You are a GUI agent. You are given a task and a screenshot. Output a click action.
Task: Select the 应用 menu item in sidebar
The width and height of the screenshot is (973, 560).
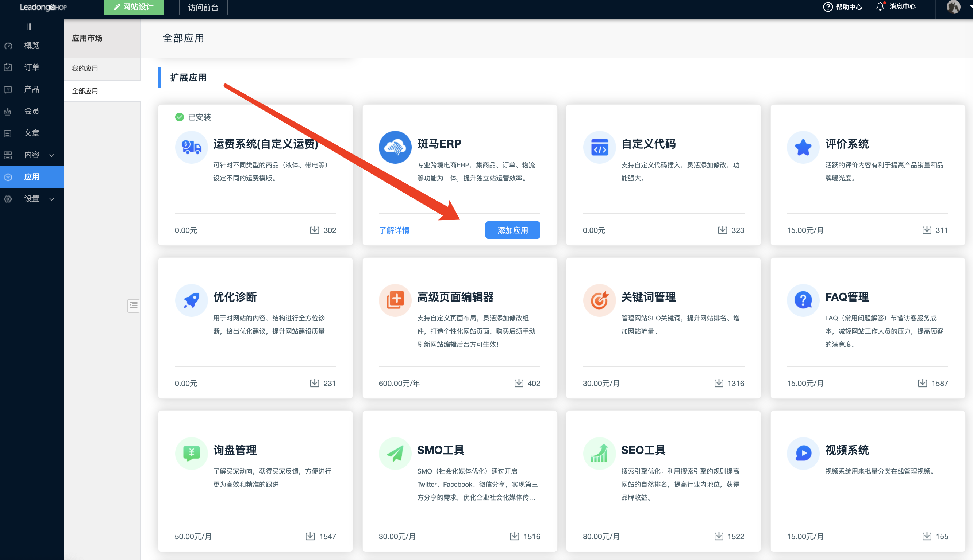[32, 176]
